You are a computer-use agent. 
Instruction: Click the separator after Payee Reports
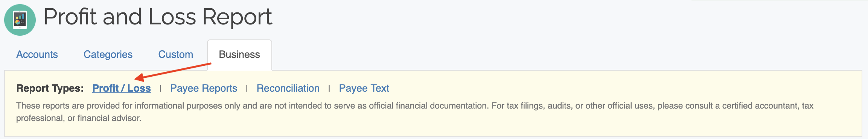tap(247, 89)
